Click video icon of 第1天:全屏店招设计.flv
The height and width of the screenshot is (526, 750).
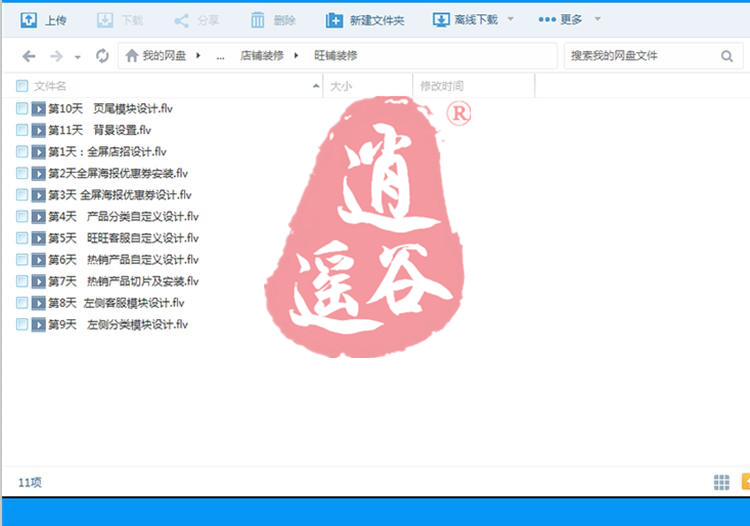(38, 152)
